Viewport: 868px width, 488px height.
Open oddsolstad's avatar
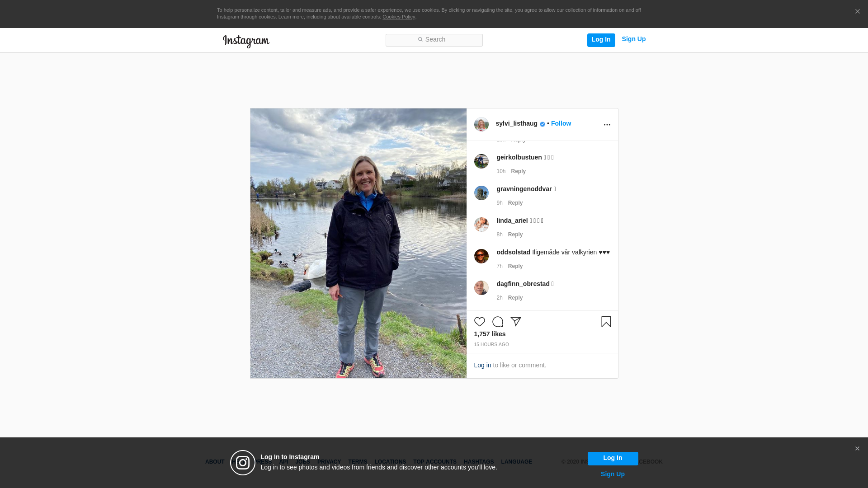481,256
